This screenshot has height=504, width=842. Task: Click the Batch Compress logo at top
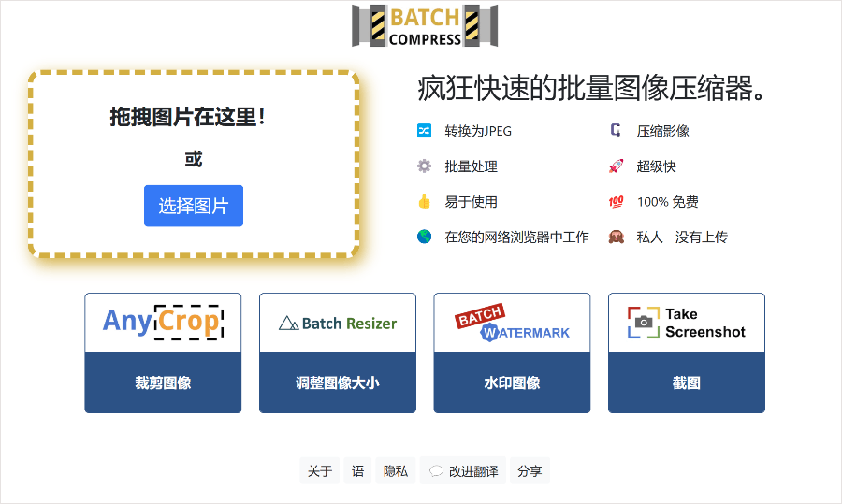[424, 26]
